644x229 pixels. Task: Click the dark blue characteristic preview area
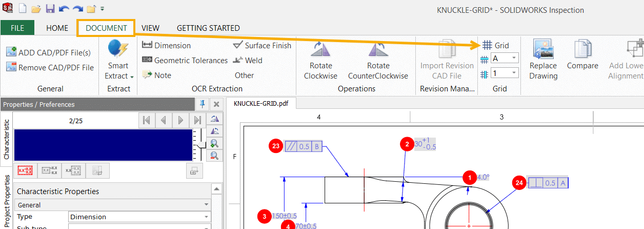[x=103, y=145]
